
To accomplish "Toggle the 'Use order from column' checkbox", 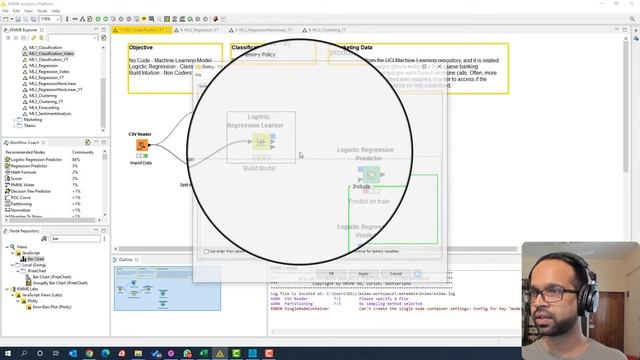I will (x=206, y=251).
